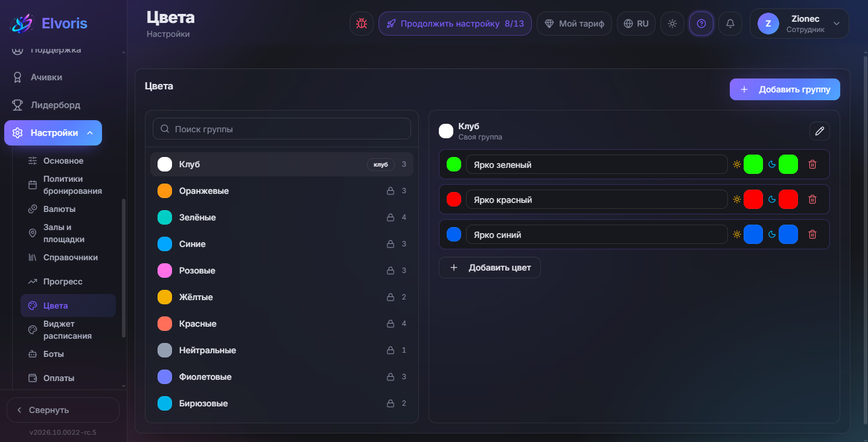
Task: Click the Добавить цвет button
Action: click(490, 267)
